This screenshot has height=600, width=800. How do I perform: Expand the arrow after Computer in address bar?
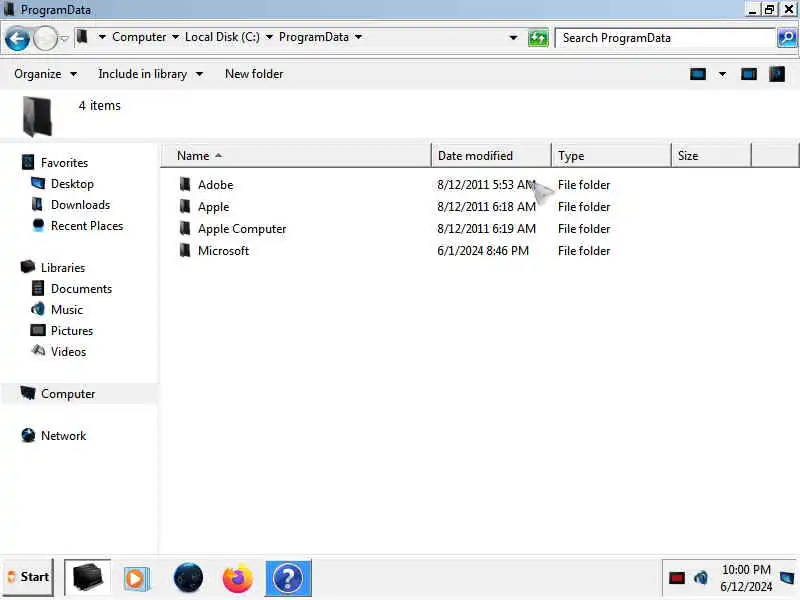(x=176, y=37)
